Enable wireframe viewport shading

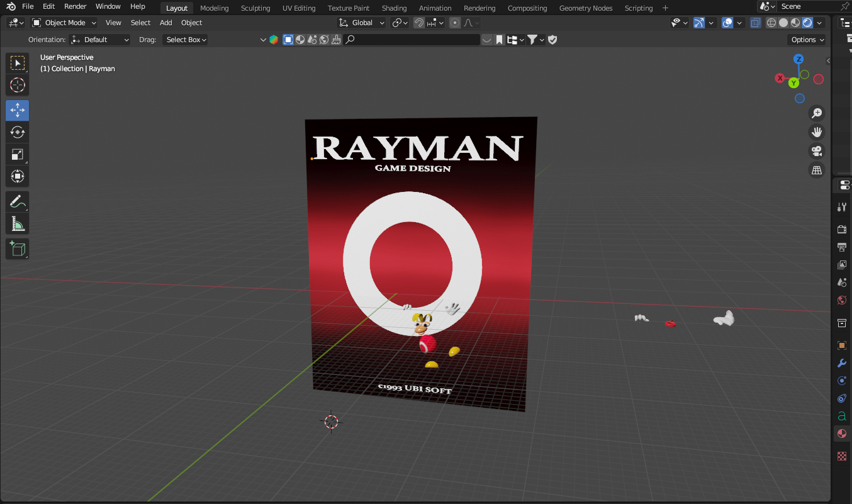point(771,23)
